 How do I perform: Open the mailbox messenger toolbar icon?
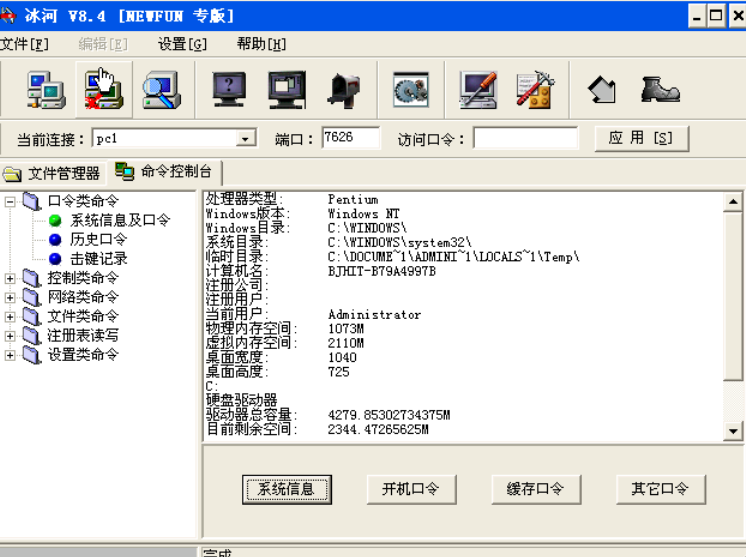(344, 90)
